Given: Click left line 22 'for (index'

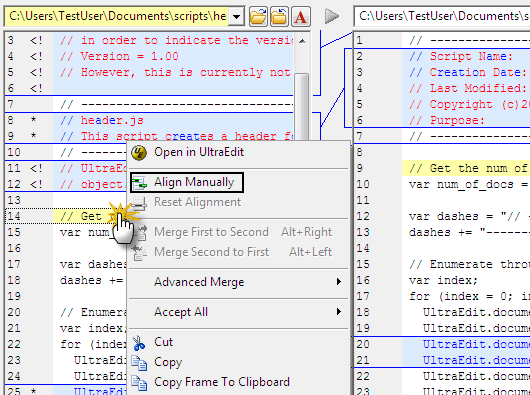Looking at the screenshot, I should coord(93,345).
